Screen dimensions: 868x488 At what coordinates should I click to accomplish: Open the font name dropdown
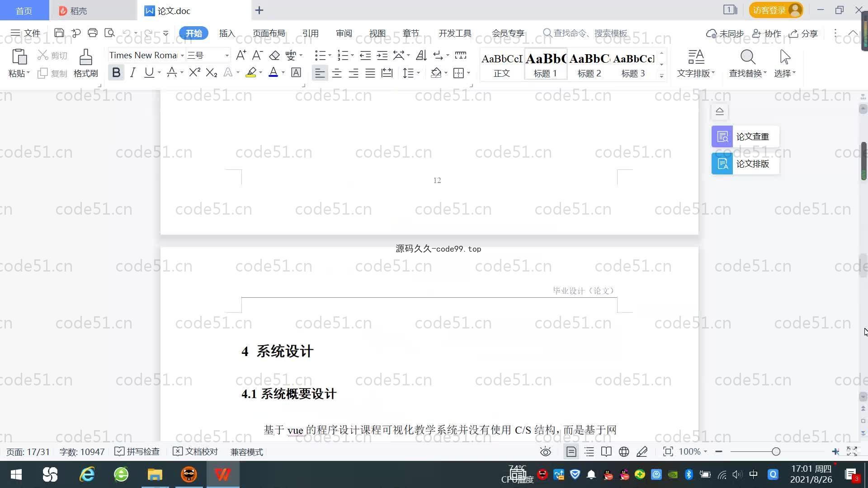183,56
